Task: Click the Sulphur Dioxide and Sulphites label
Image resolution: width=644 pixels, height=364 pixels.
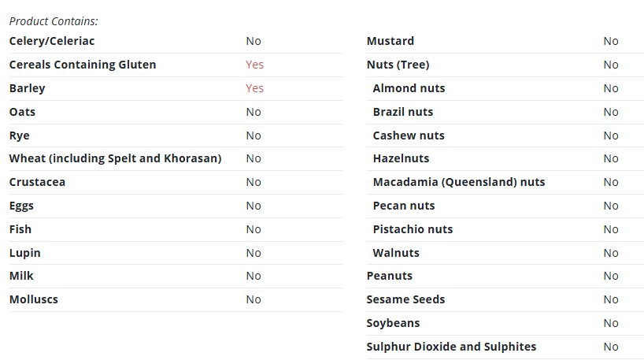Action: [x=451, y=347]
